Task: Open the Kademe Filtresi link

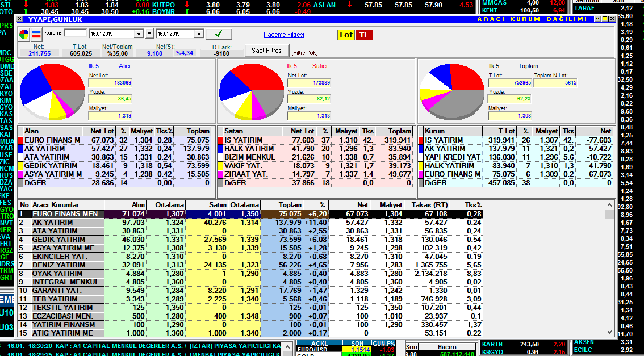Action: pyautogui.click(x=283, y=35)
